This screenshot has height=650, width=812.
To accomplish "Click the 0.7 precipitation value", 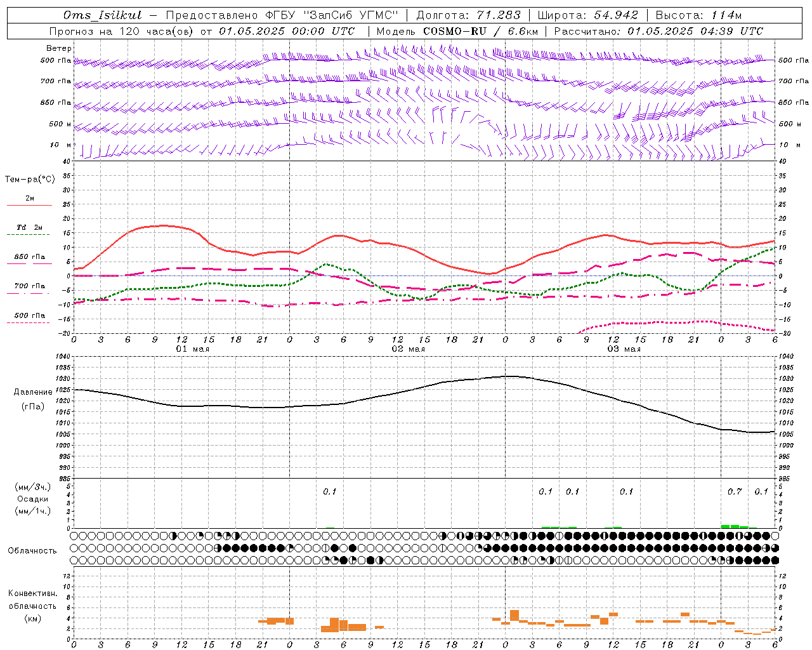I will [x=735, y=492].
